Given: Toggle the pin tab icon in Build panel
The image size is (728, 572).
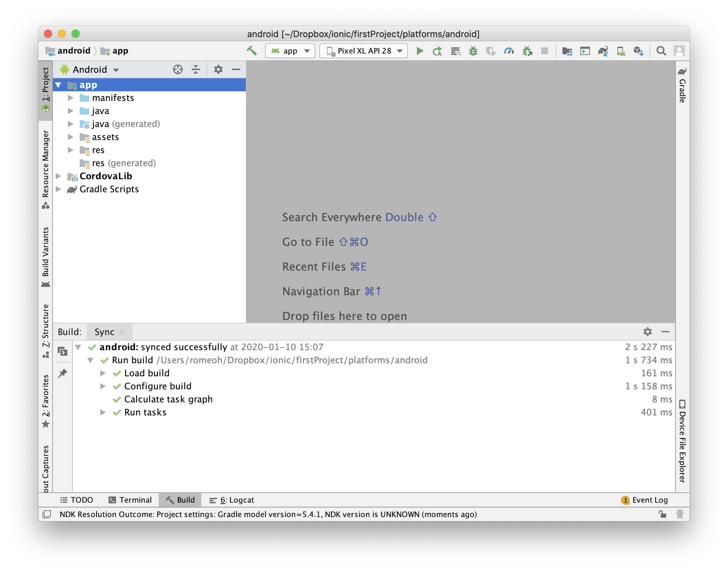Looking at the screenshot, I should click(62, 373).
